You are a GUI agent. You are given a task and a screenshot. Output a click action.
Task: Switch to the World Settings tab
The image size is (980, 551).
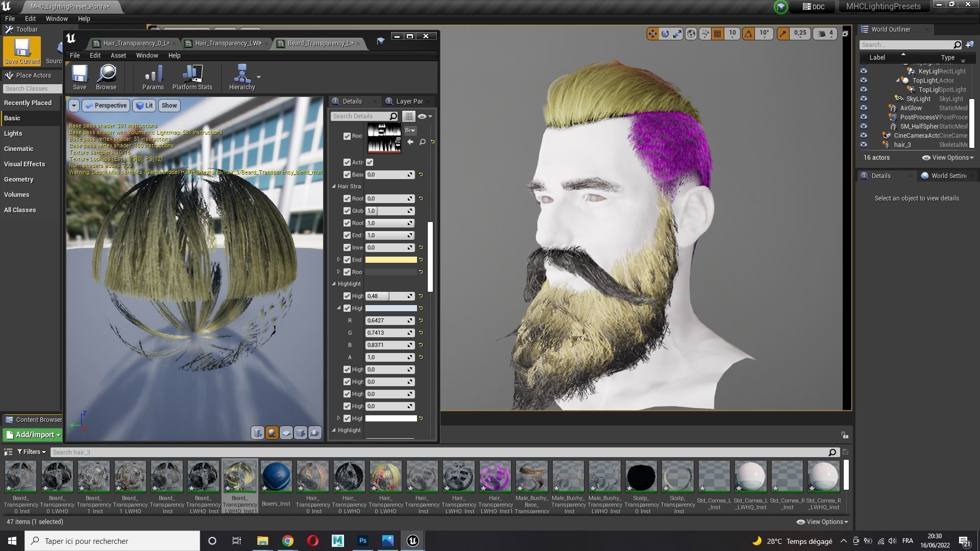(948, 176)
